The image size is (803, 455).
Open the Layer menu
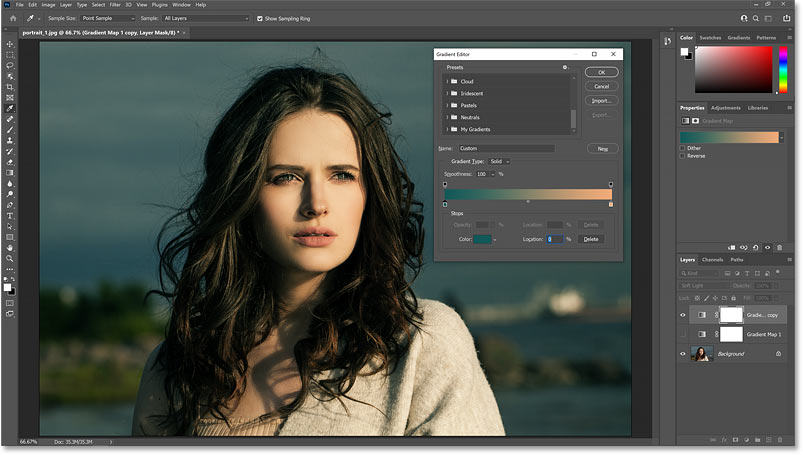(66, 5)
